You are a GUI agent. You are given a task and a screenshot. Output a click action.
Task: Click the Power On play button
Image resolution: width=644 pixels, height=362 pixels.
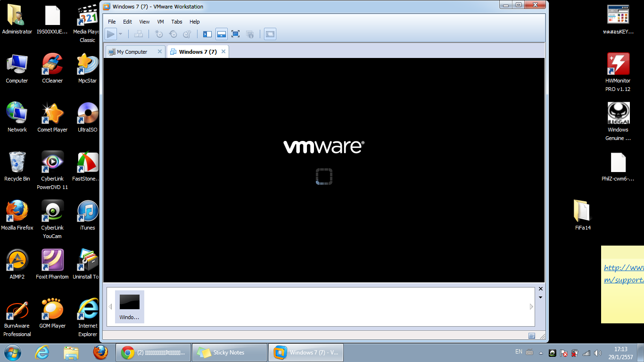pos(111,34)
